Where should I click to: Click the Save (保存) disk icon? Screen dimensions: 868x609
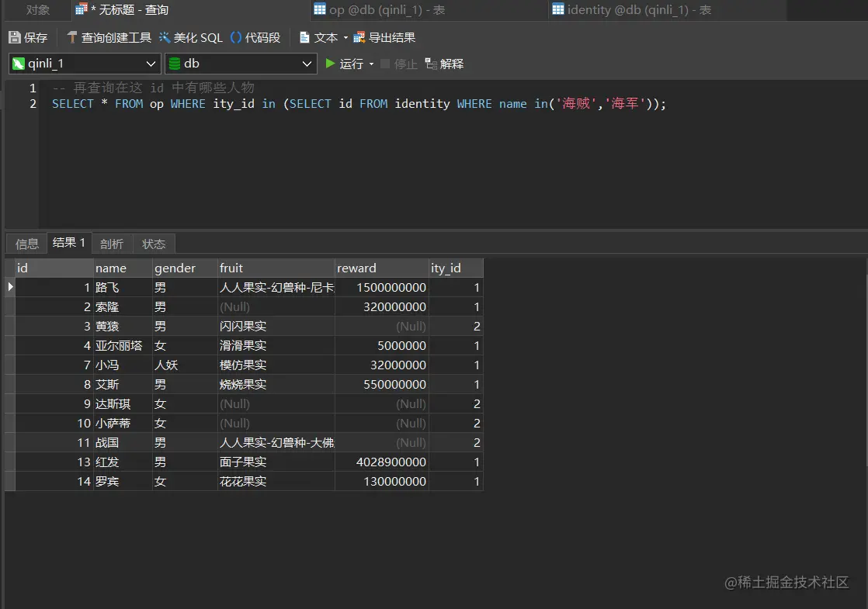click(15, 37)
